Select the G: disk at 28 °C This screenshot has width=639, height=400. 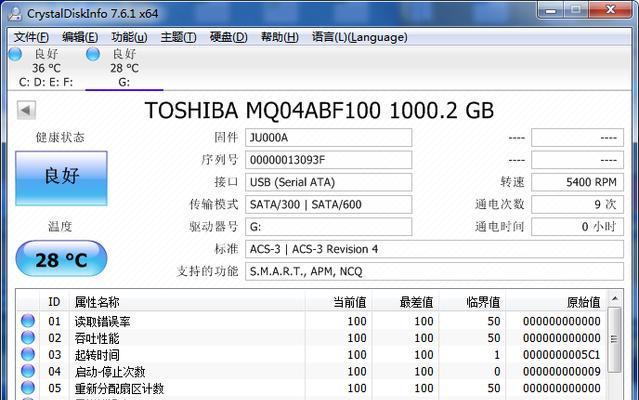124,68
